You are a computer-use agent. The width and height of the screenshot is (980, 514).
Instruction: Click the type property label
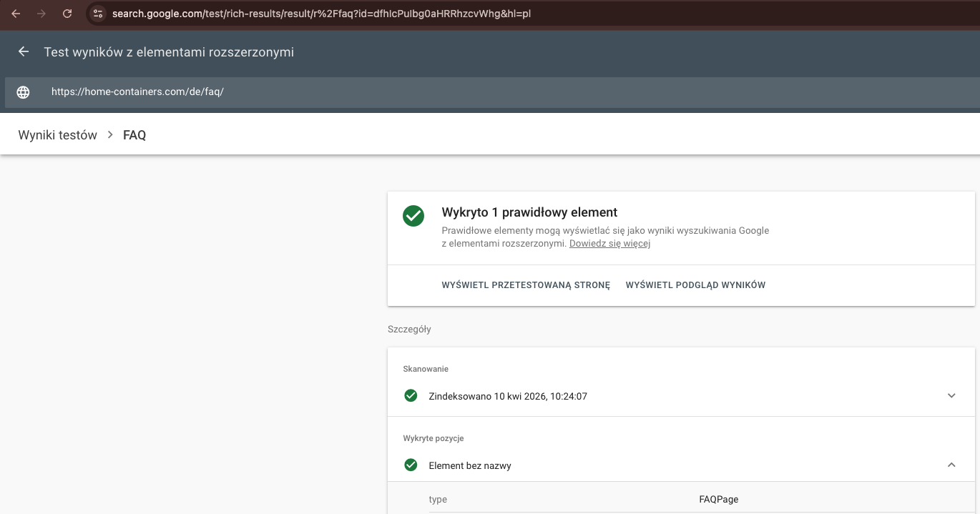coord(438,500)
